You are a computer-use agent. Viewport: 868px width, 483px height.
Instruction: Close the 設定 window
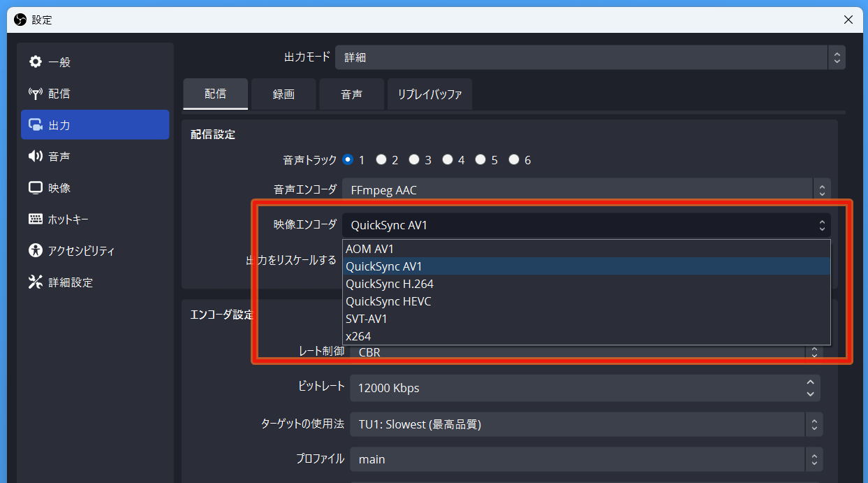pos(848,20)
